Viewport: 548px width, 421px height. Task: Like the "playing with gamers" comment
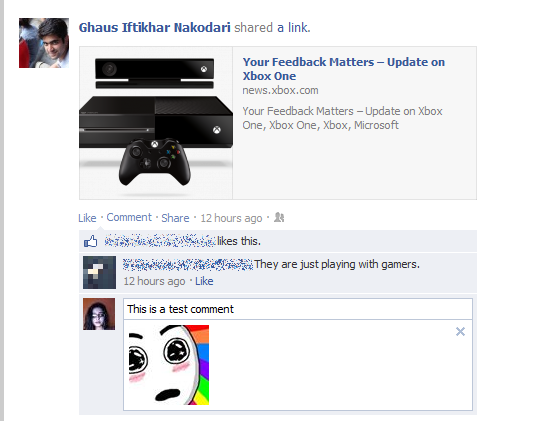click(204, 281)
